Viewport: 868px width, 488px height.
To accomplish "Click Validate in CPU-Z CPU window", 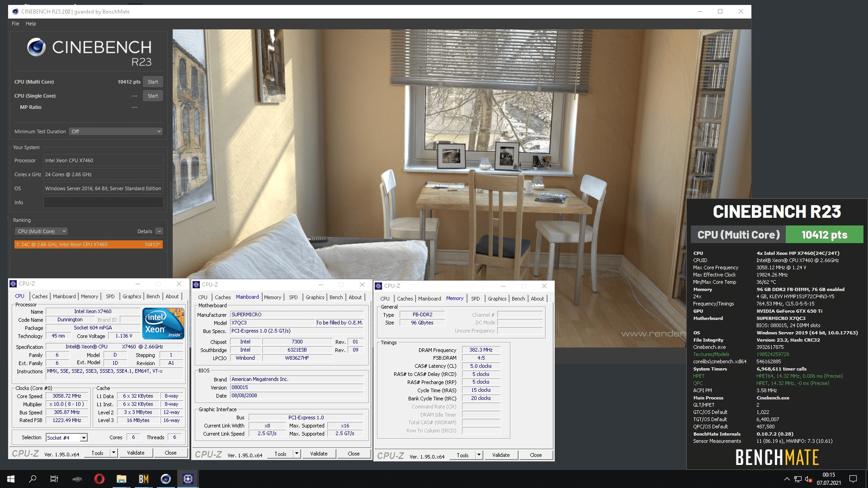I will (x=136, y=453).
